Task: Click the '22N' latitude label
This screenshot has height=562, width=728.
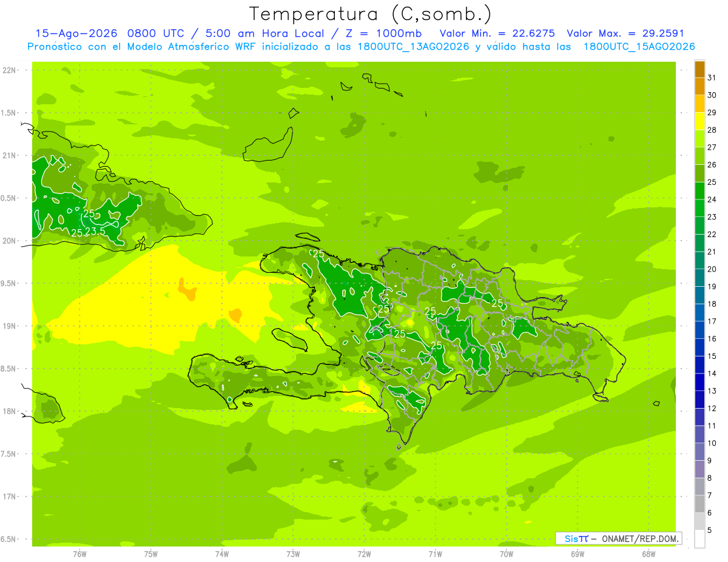Action: [9, 70]
